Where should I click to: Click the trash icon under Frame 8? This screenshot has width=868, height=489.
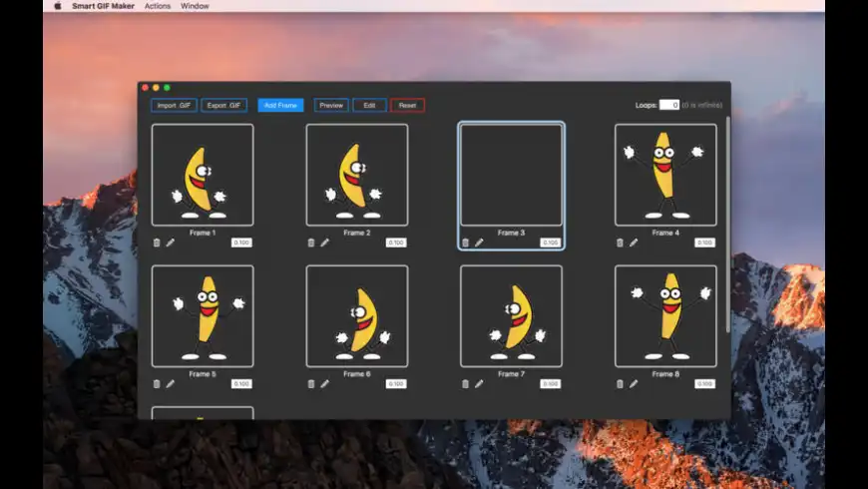[x=620, y=383]
